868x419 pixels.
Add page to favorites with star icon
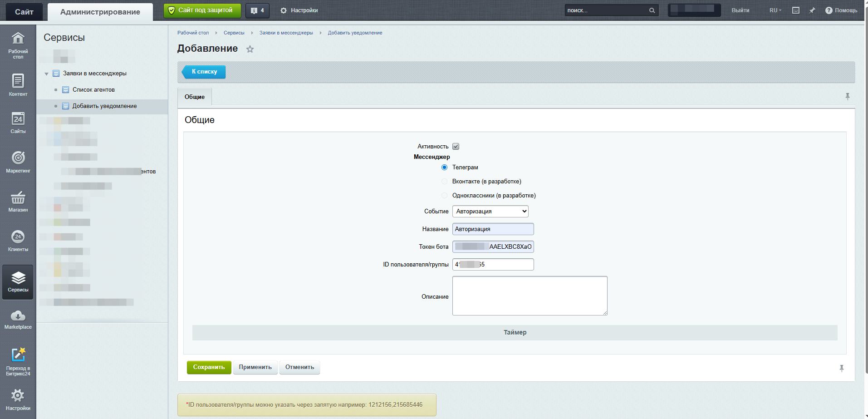click(x=250, y=49)
